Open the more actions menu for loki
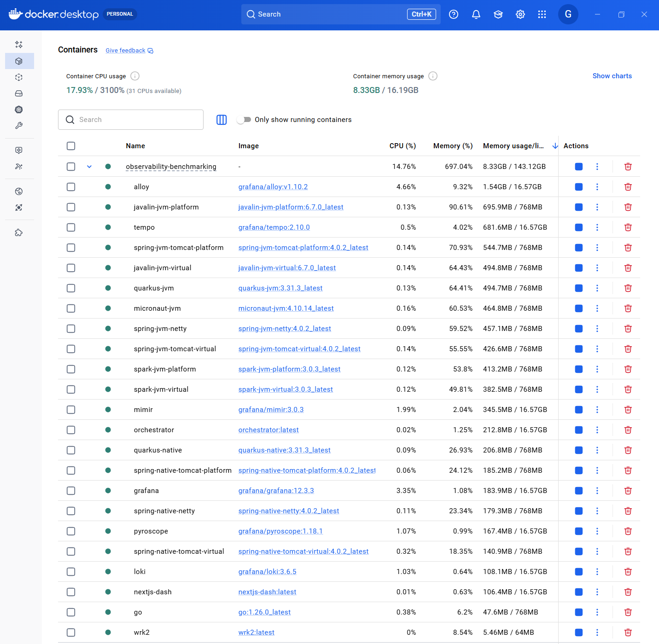The height and width of the screenshot is (644, 659). tap(597, 571)
